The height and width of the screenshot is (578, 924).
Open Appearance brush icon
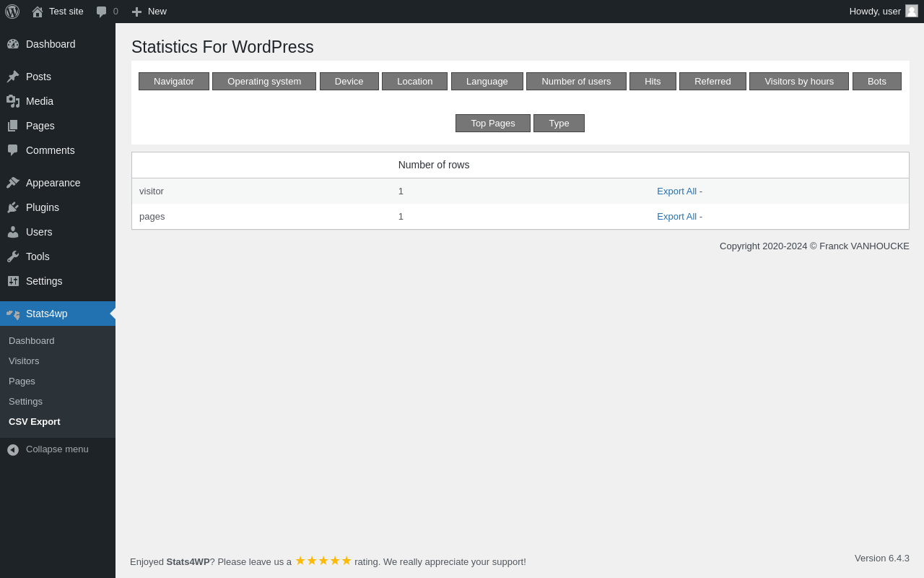click(13, 183)
